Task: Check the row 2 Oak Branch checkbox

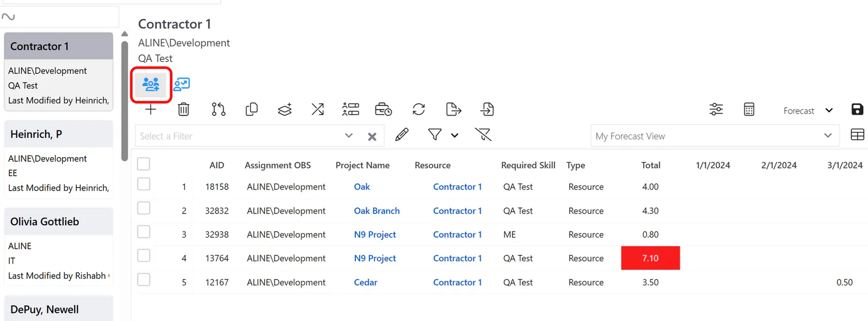Action: tap(144, 208)
